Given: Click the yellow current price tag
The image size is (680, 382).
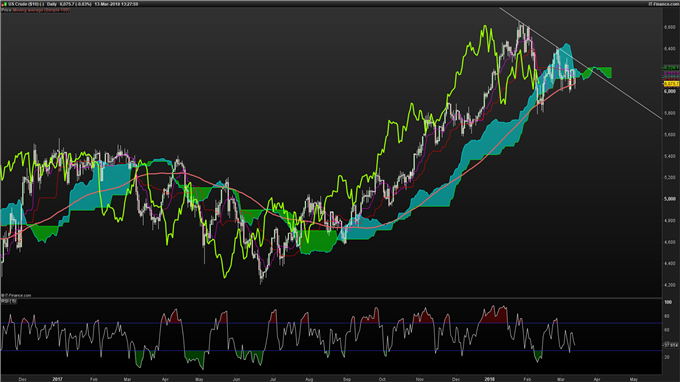Looking at the screenshot, I should point(671,84).
